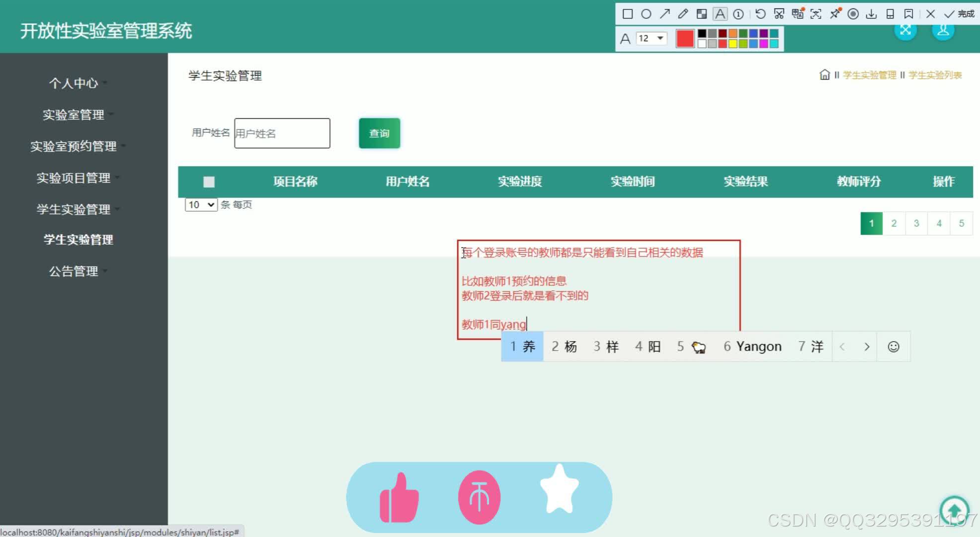Go to page 3
Screen dimensions: 980x537
coord(916,223)
